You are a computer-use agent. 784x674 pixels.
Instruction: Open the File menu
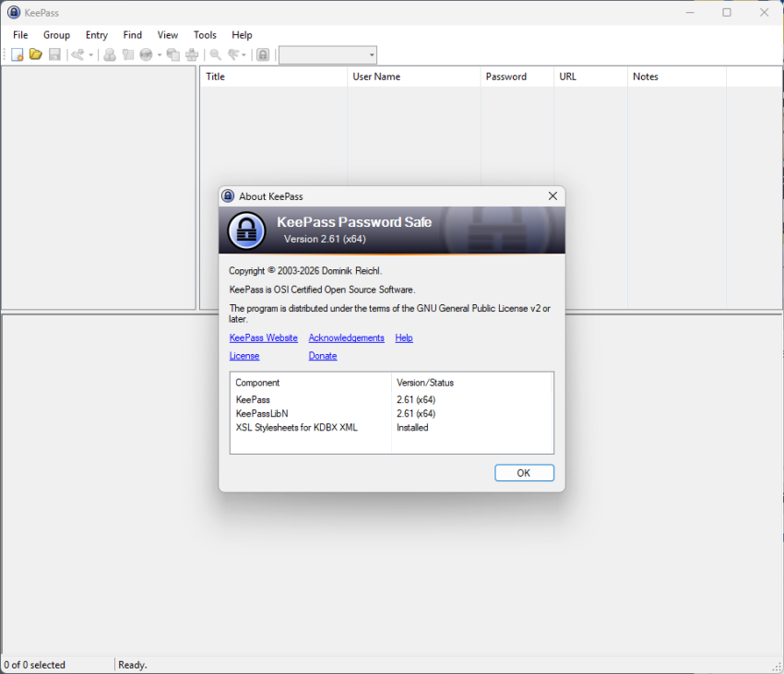click(20, 35)
